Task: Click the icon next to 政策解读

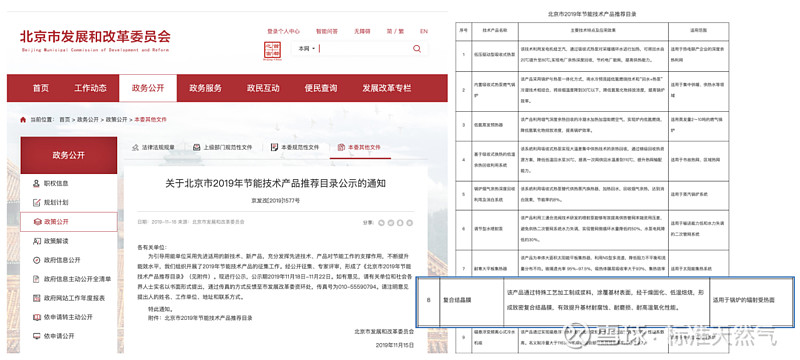Action: (36, 241)
